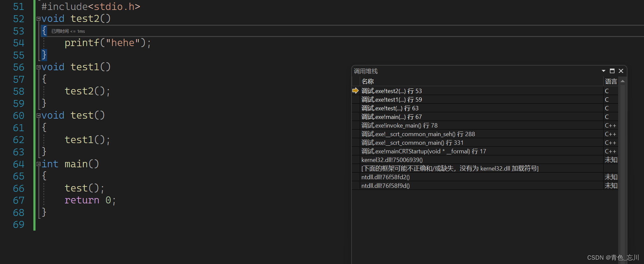Click the 语言 column header
Viewport: 644px width, 264px height.
(x=611, y=81)
